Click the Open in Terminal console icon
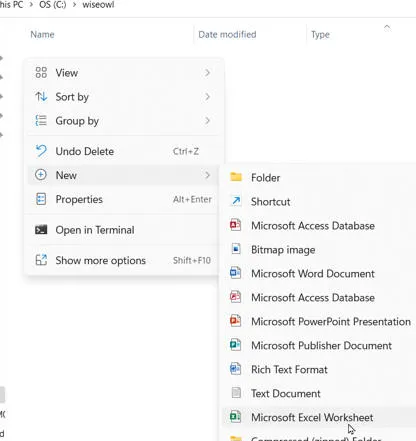The image size is (416, 441). tap(41, 230)
